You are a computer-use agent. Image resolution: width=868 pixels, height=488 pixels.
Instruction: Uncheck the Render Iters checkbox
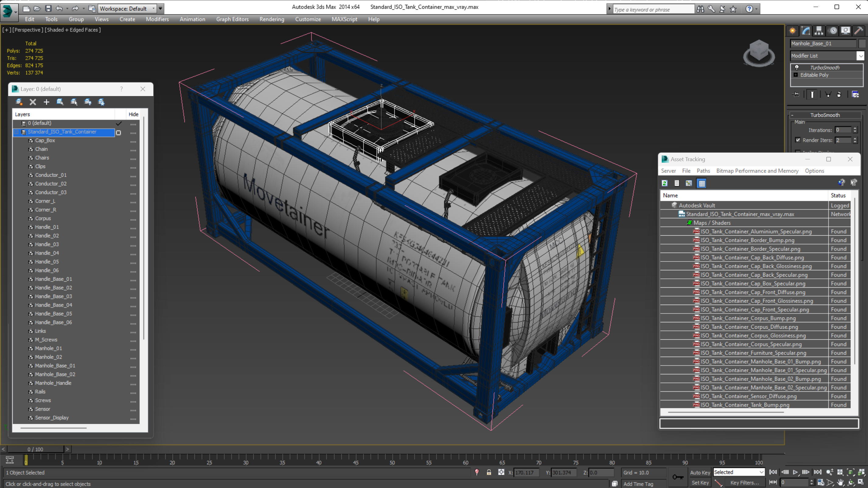(x=798, y=140)
